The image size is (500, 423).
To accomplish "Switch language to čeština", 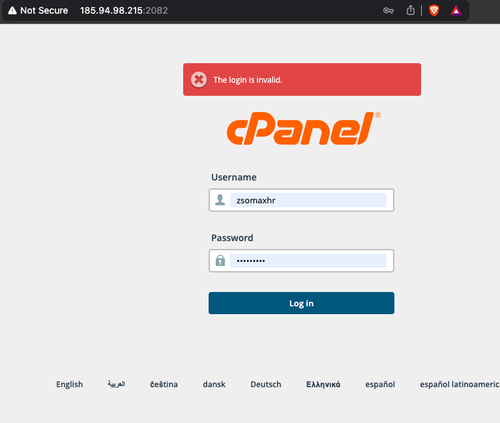I will pyautogui.click(x=164, y=384).
